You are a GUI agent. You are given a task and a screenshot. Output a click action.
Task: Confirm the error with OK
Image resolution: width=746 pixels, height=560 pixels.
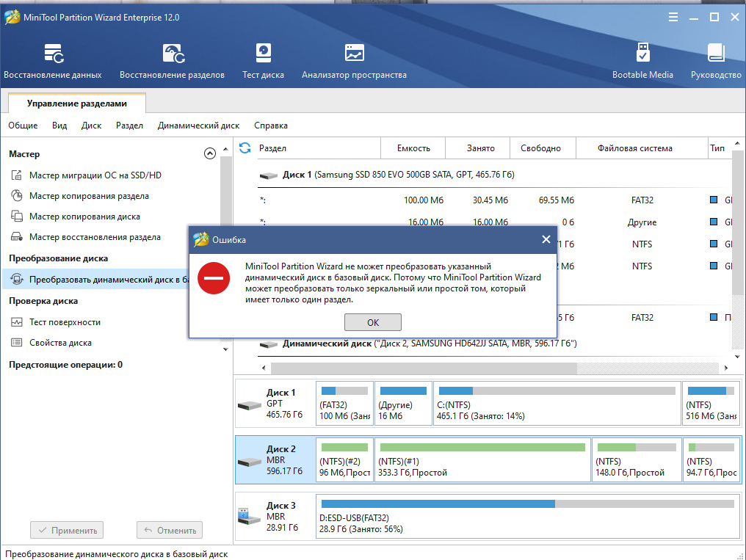click(x=373, y=322)
